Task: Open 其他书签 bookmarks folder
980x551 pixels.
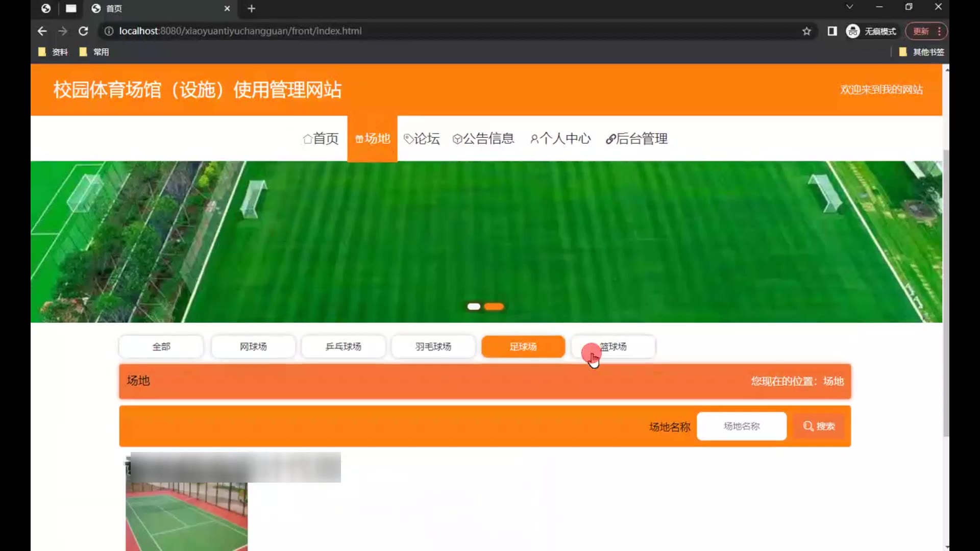Action: (922, 52)
